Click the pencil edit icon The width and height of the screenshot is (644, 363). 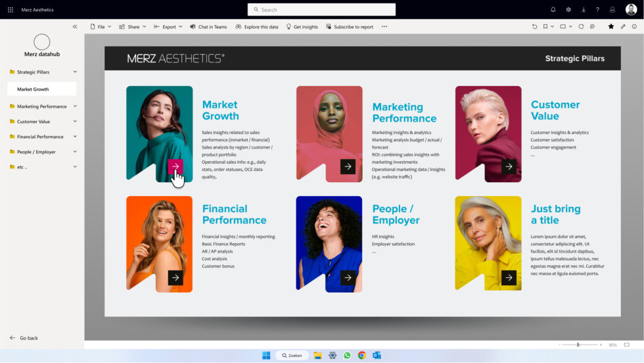click(x=623, y=27)
